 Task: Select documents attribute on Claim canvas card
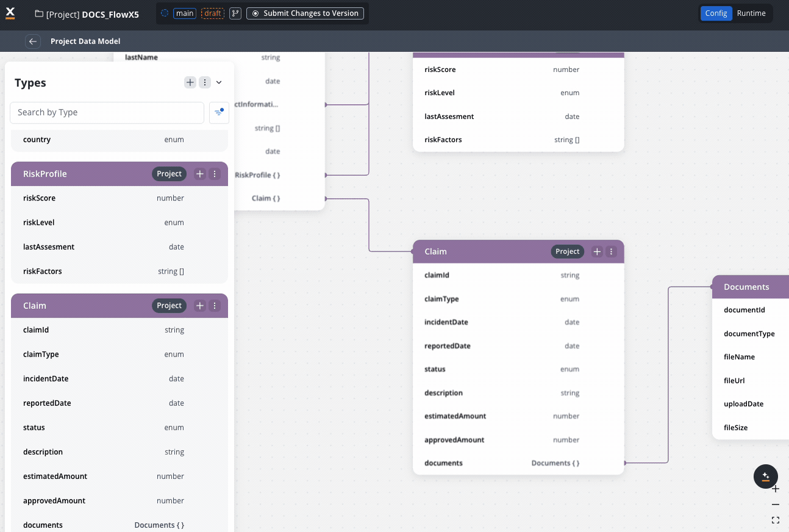tap(518, 463)
